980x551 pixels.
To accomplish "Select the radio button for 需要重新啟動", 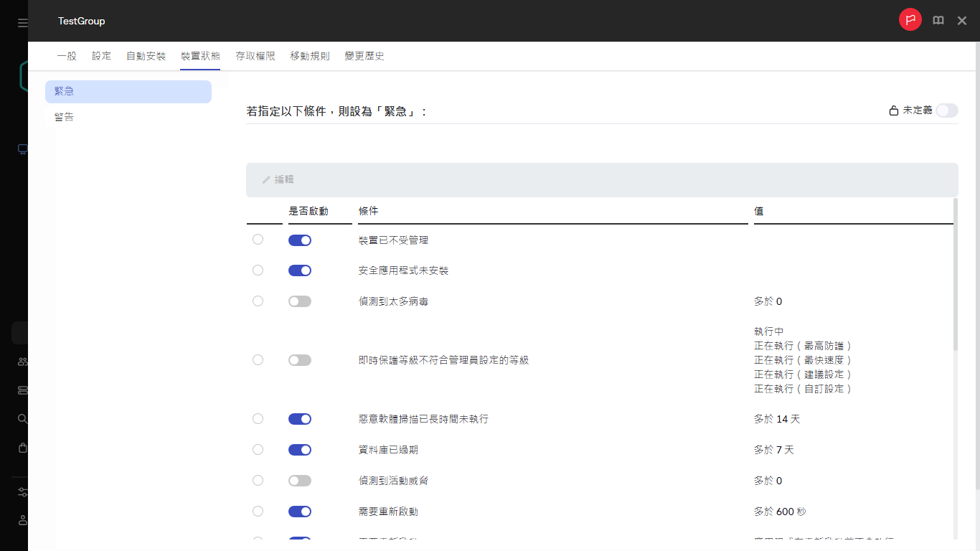I will (x=258, y=511).
